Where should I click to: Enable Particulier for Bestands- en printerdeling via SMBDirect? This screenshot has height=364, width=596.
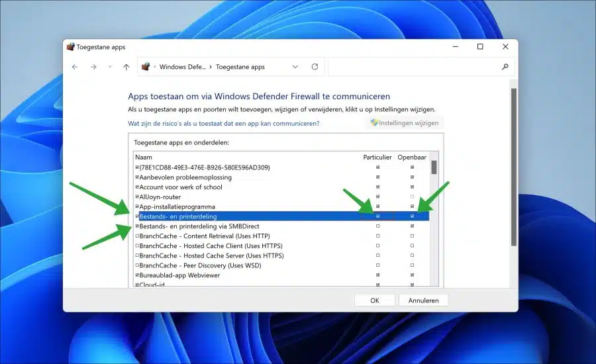pyautogui.click(x=378, y=226)
